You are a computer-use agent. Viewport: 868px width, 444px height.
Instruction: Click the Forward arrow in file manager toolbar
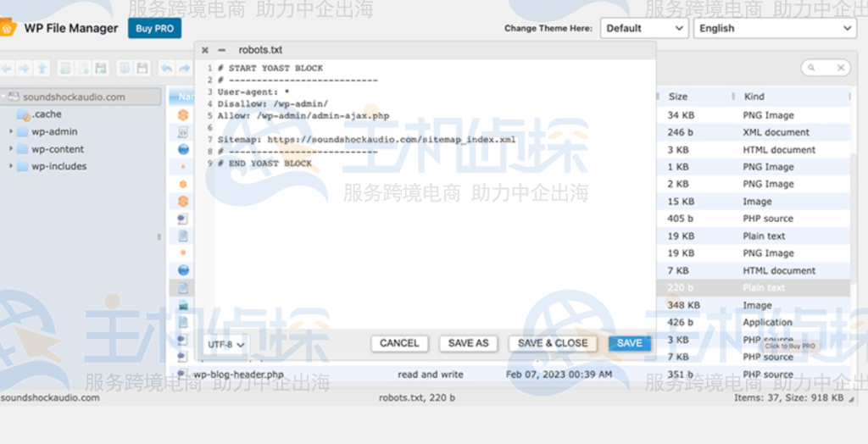click(x=24, y=68)
